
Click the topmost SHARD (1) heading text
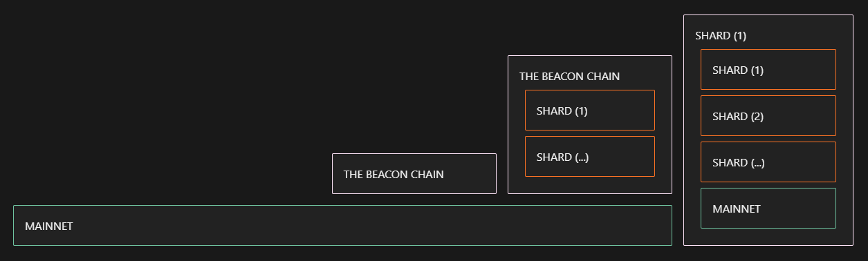pyautogui.click(x=721, y=35)
